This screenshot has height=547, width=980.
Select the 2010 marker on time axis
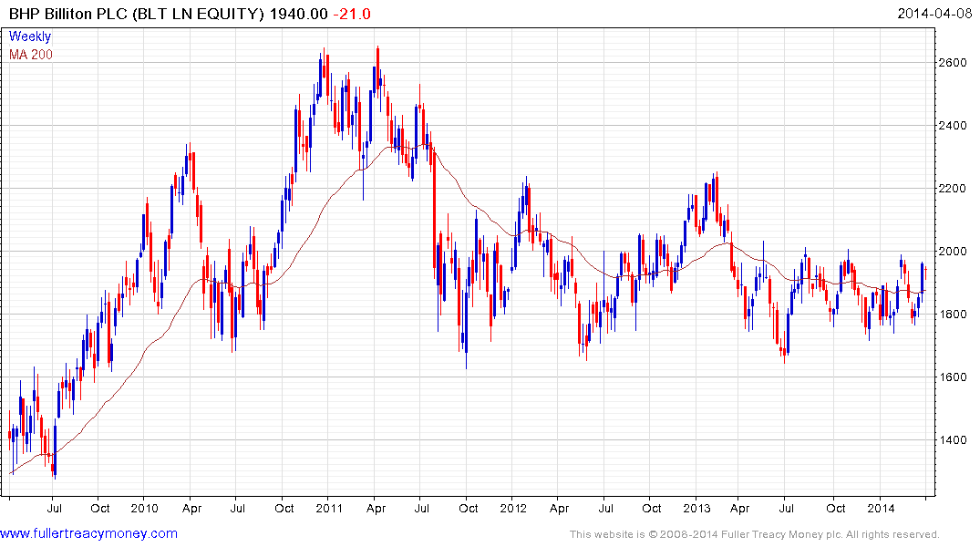point(144,508)
